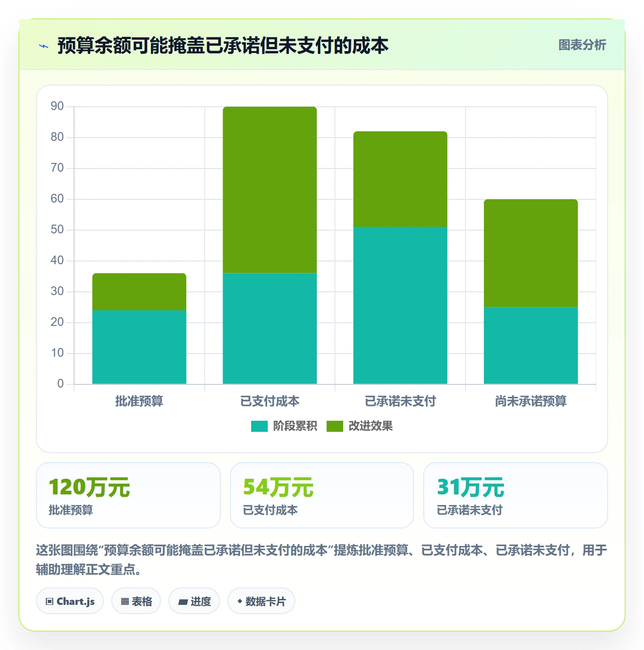Click the title 预算余额可能掩盖已承诺但未支付的成本
644x650 pixels.
(x=223, y=46)
